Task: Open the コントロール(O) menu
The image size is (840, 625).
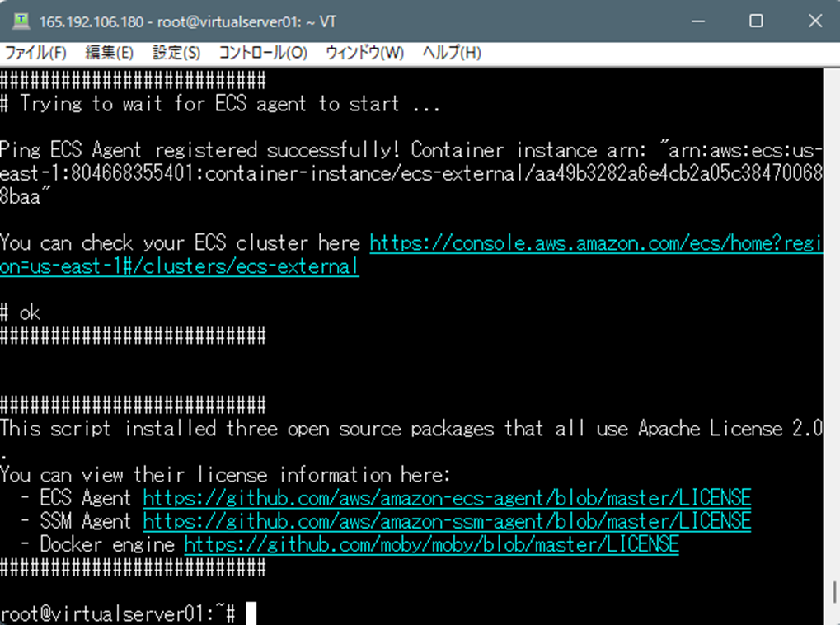Action: click(263, 53)
